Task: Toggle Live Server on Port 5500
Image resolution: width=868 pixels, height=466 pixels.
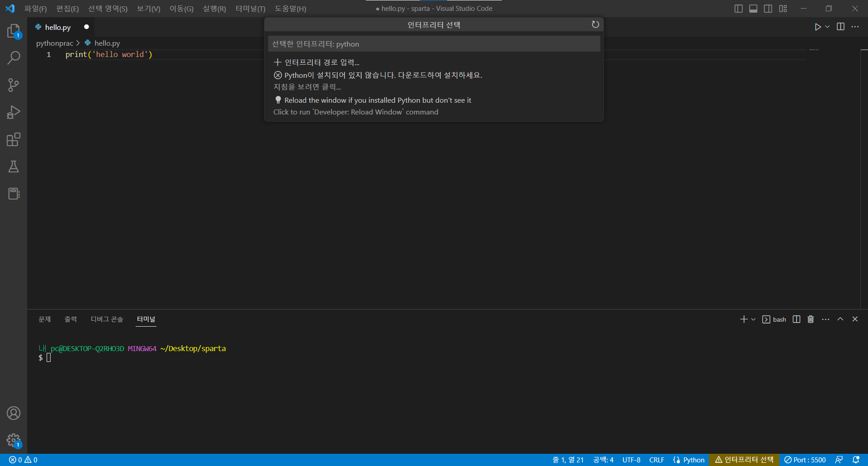Action: [x=805, y=460]
